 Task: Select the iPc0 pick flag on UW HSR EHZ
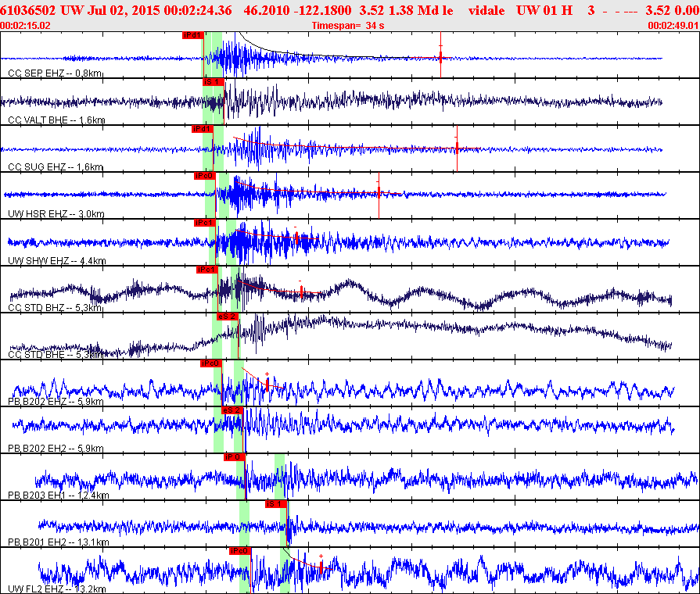pos(205,176)
